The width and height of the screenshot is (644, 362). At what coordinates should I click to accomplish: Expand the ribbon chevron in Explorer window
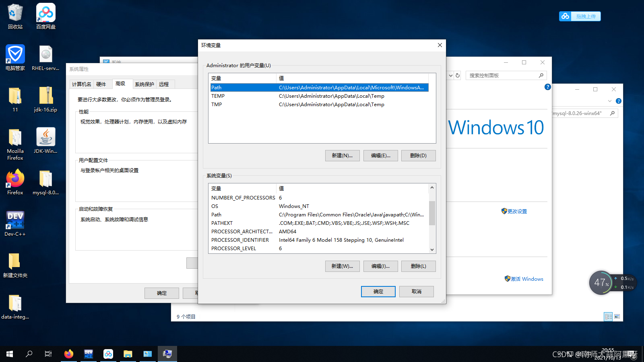click(x=610, y=101)
